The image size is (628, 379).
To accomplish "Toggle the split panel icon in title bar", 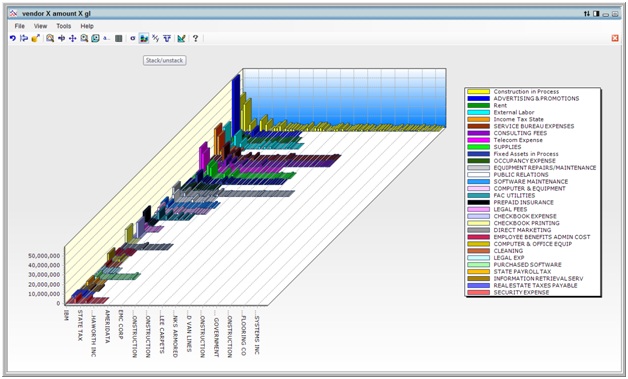I will (x=596, y=14).
